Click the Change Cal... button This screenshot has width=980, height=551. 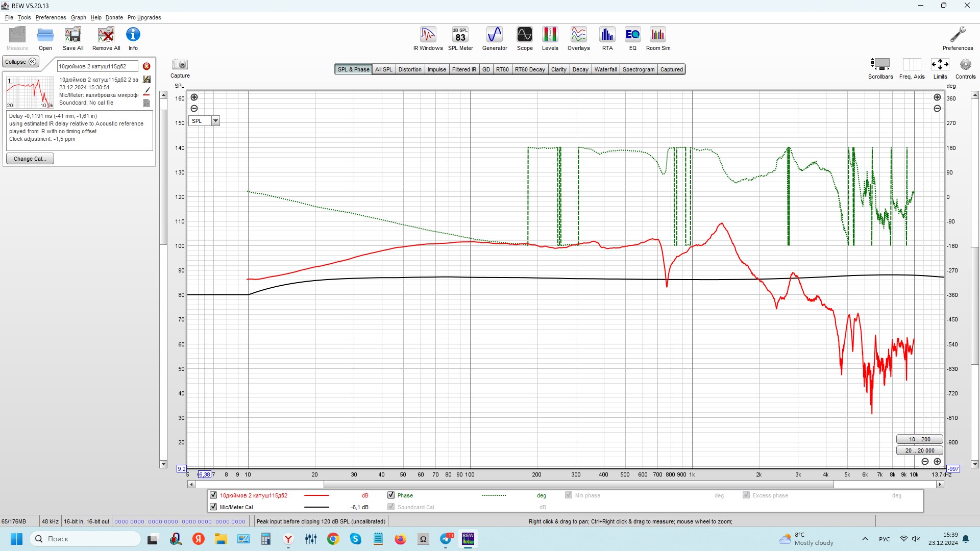click(x=30, y=159)
